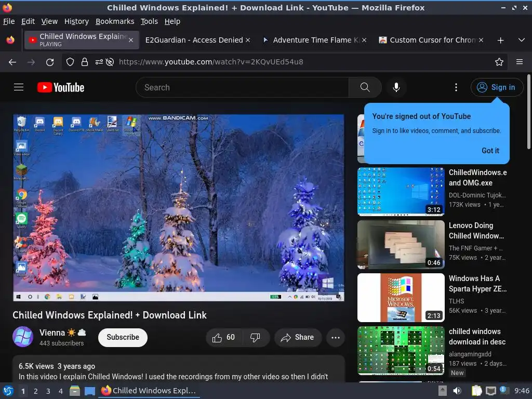
Task: List all tabs with the chevron
Action: click(x=522, y=40)
